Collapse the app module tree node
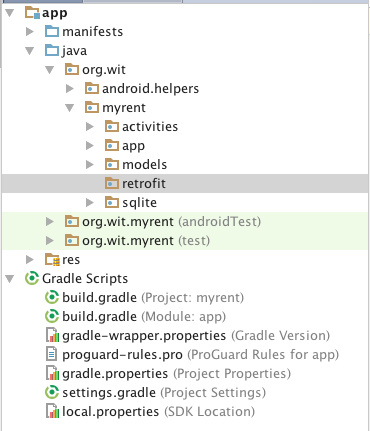This screenshot has width=370, height=431. click(10, 13)
